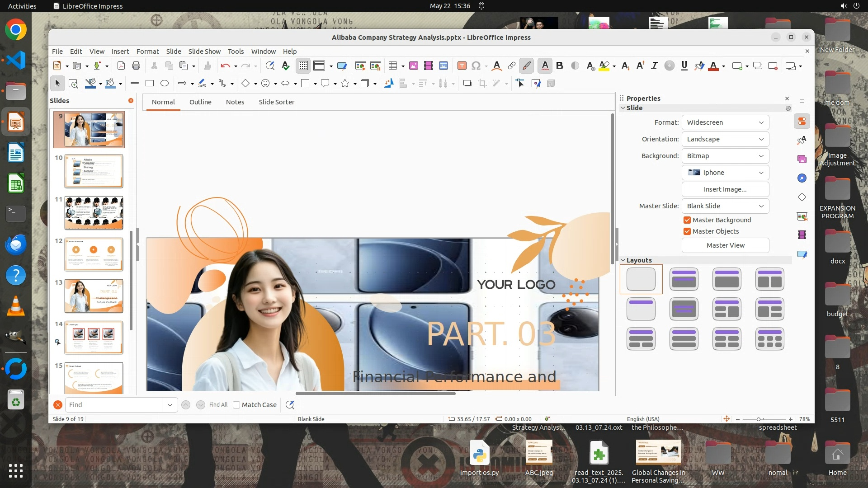The width and height of the screenshot is (868, 488).
Task: Click the Bold formatting icon
Action: click(560, 66)
